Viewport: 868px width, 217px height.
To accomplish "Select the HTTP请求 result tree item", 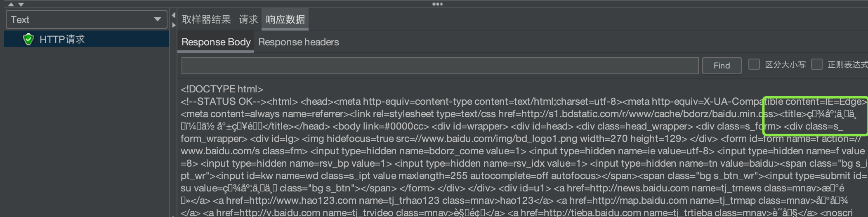I will coord(62,39).
